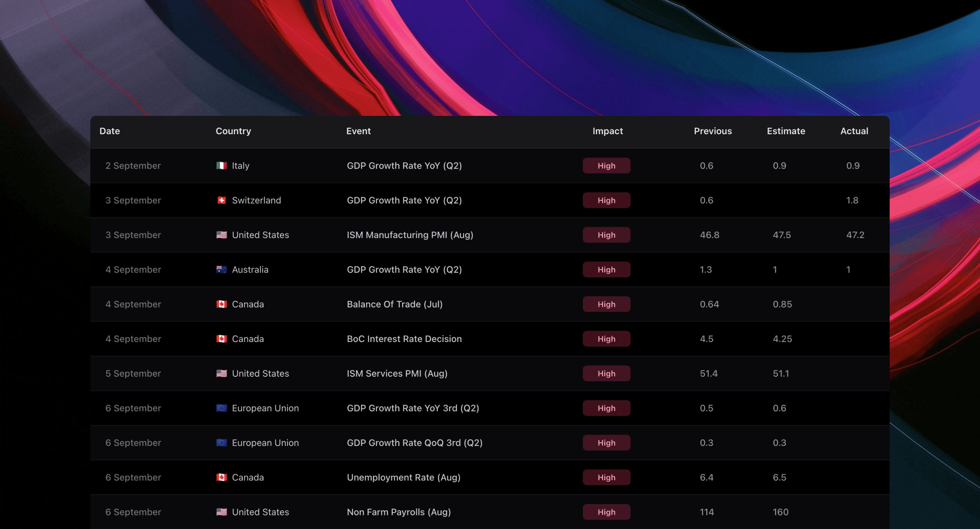Select the ISM Manufacturing PMI (Aug) event
Image resolution: width=980 pixels, height=529 pixels.
410,235
